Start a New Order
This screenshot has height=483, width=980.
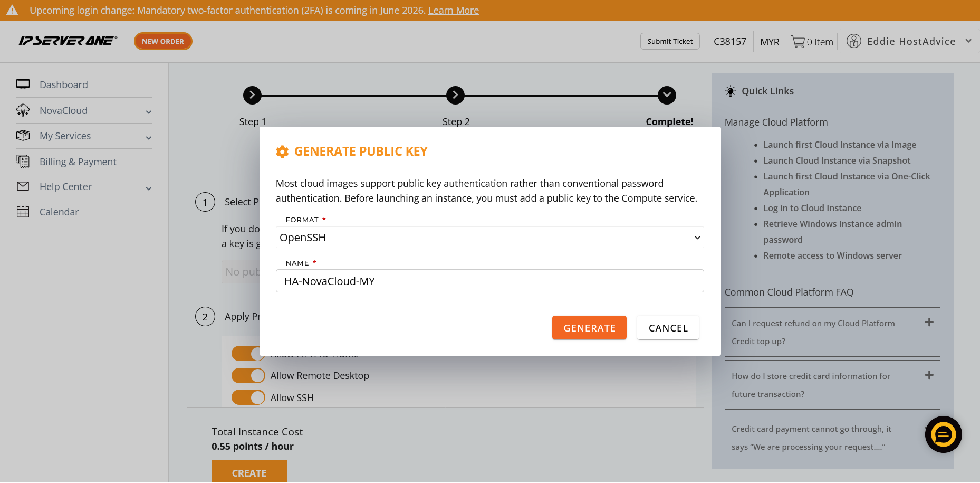tap(163, 41)
